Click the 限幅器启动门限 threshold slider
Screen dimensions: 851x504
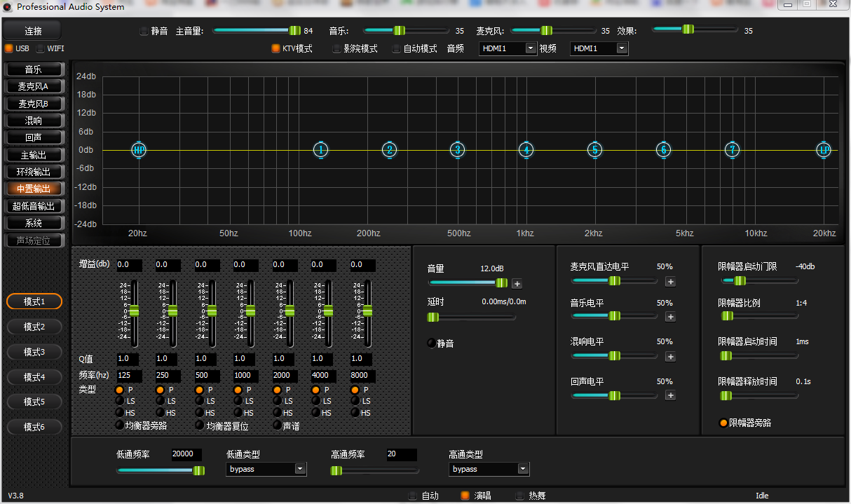(760, 281)
